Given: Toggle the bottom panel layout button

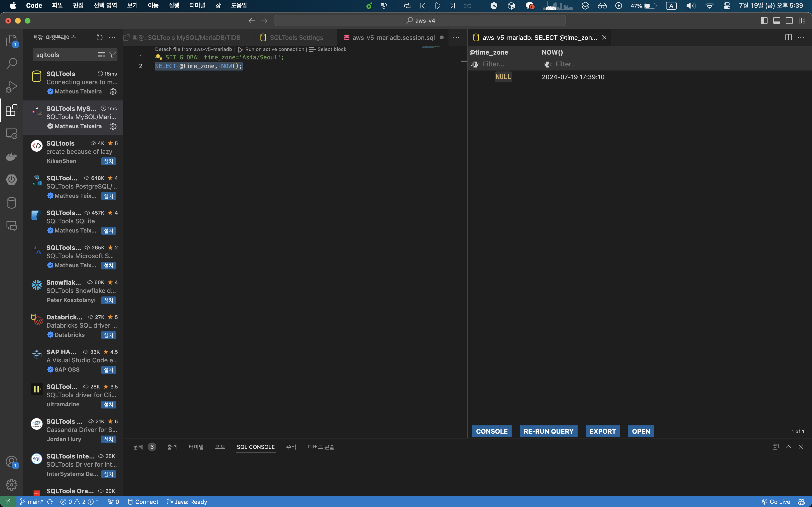Looking at the screenshot, I should [776, 21].
